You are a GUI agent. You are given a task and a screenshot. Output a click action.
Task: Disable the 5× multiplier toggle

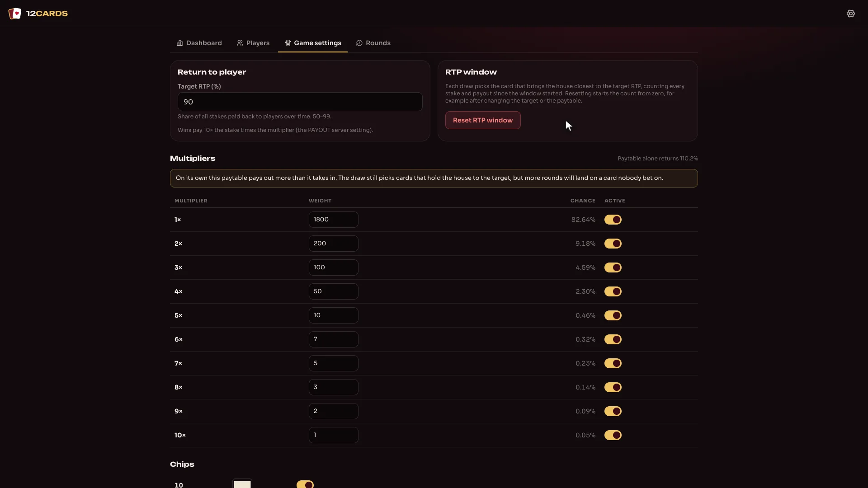pos(613,315)
